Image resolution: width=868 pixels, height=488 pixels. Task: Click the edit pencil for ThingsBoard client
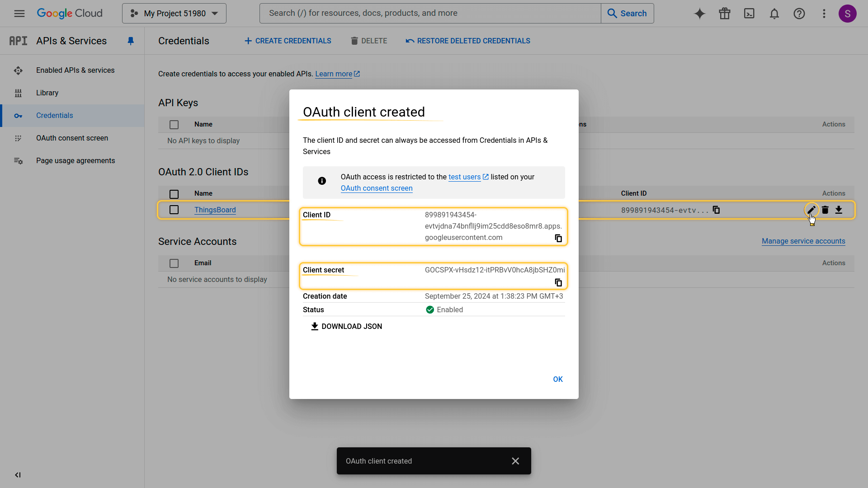pos(811,210)
